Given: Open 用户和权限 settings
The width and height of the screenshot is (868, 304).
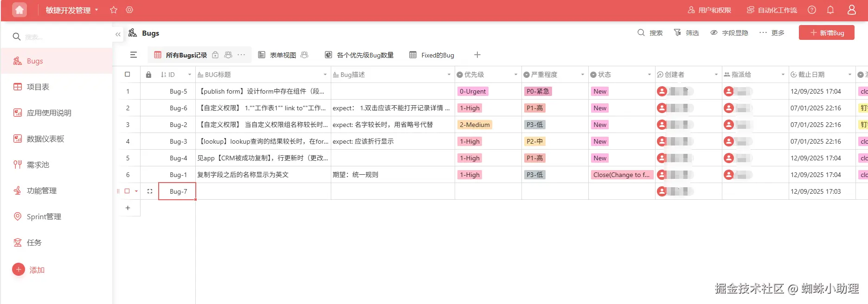Looking at the screenshot, I should (x=709, y=10).
